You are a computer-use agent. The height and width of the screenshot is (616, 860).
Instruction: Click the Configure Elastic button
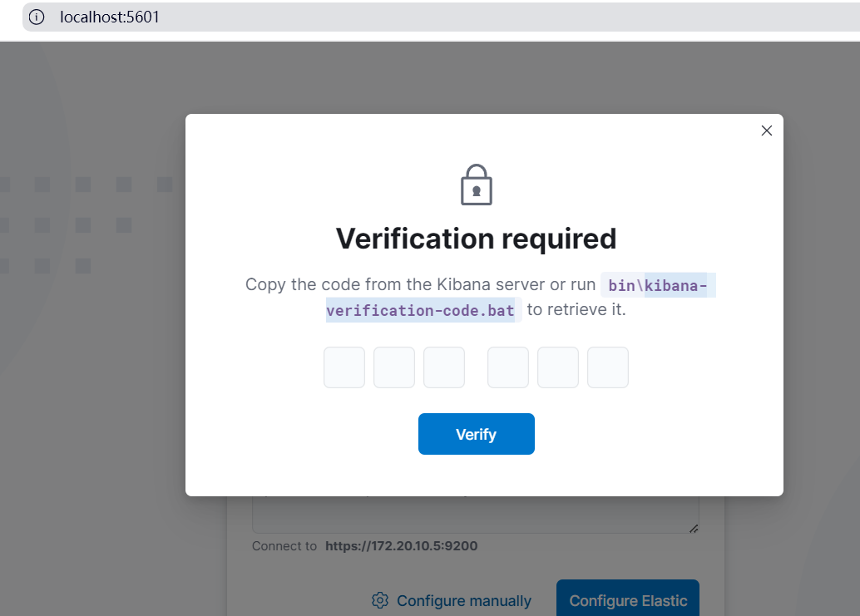(627, 599)
